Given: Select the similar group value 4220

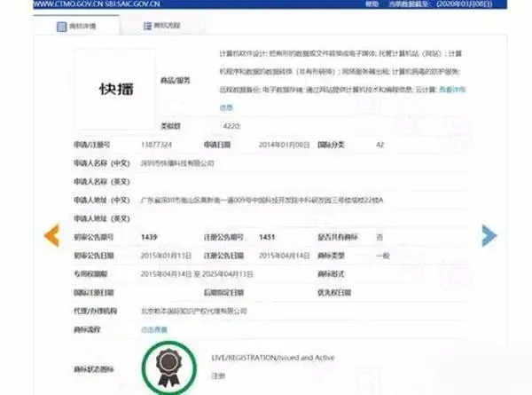Looking at the screenshot, I should pyautogui.click(x=231, y=126).
